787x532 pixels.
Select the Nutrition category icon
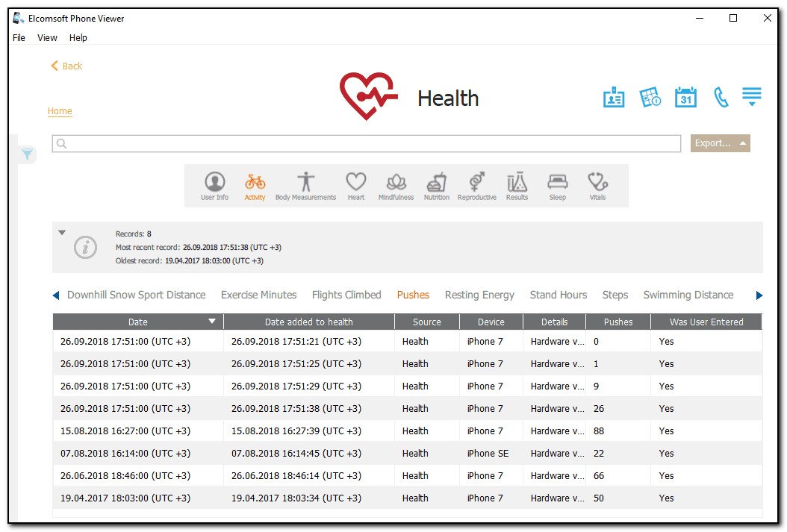click(437, 186)
